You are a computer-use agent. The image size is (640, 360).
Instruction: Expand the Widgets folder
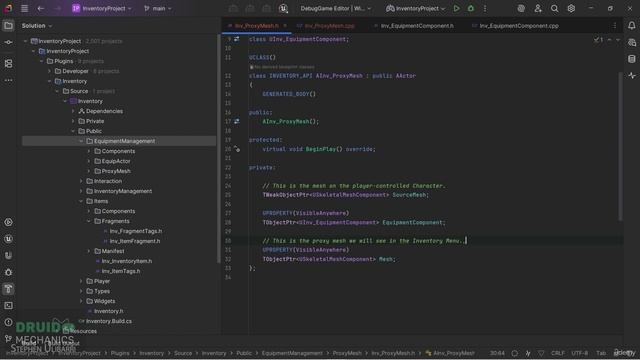pyautogui.click(x=81, y=301)
